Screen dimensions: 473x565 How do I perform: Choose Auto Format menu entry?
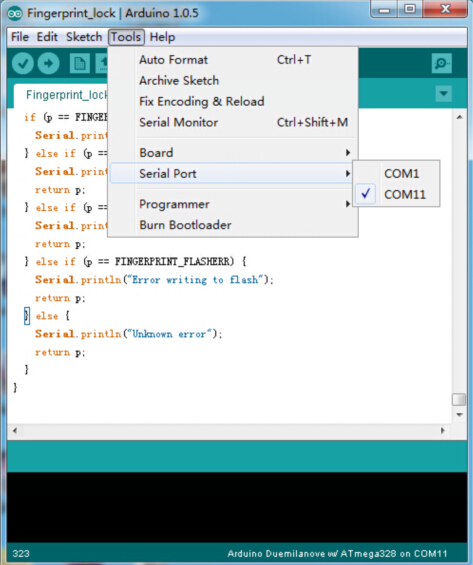(x=232, y=60)
